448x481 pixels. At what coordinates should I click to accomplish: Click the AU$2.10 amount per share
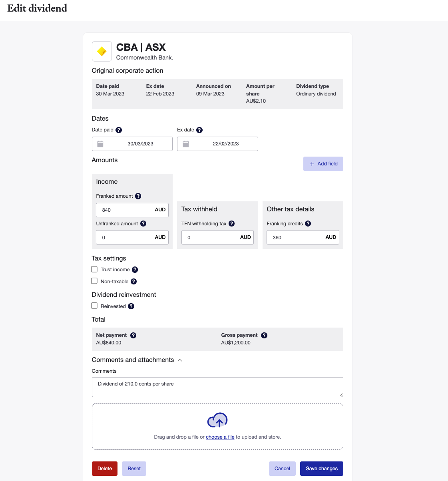point(256,101)
